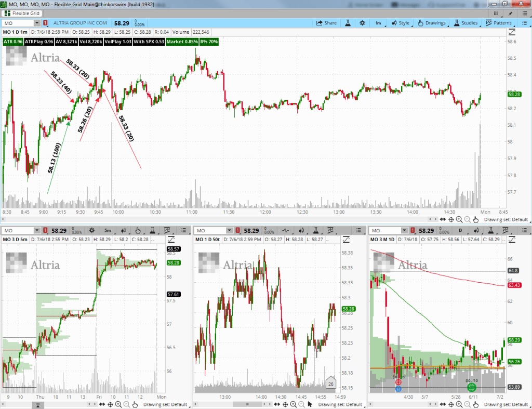Open the Patterns menu

pos(499,23)
